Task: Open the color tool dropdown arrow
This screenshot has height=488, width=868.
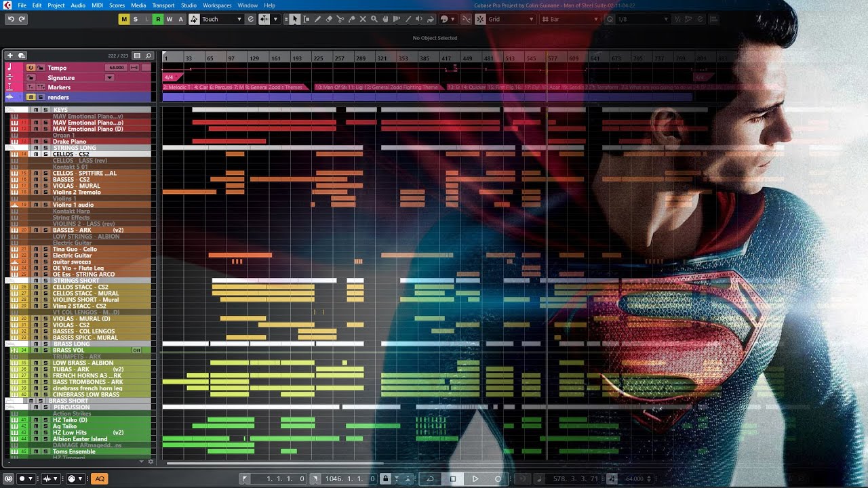Action: 453,19
